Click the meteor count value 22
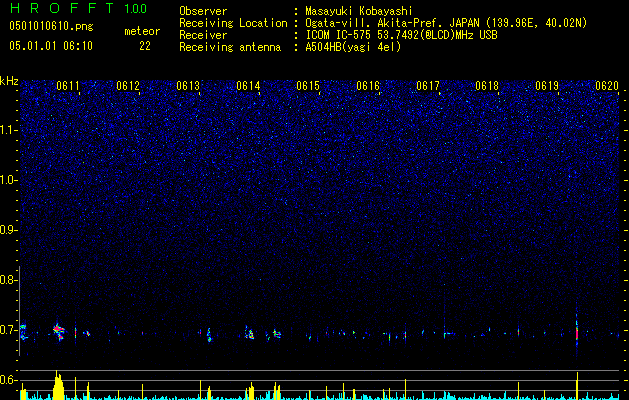This screenshot has width=629, height=400. point(145,46)
